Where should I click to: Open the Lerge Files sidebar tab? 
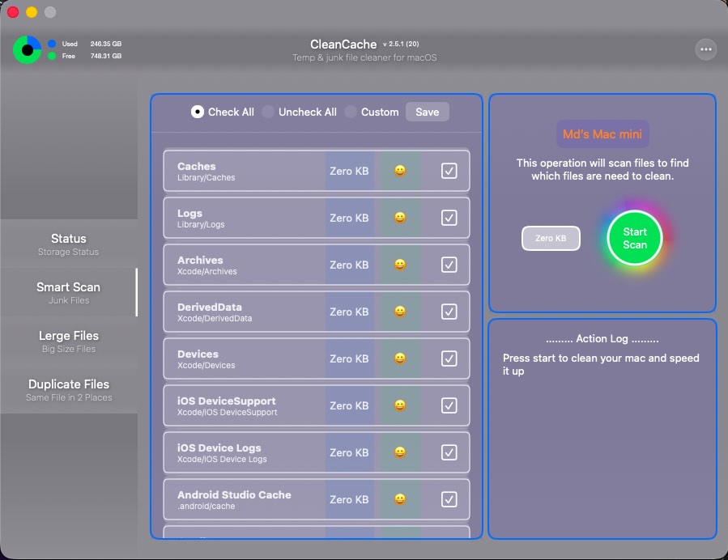point(69,342)
